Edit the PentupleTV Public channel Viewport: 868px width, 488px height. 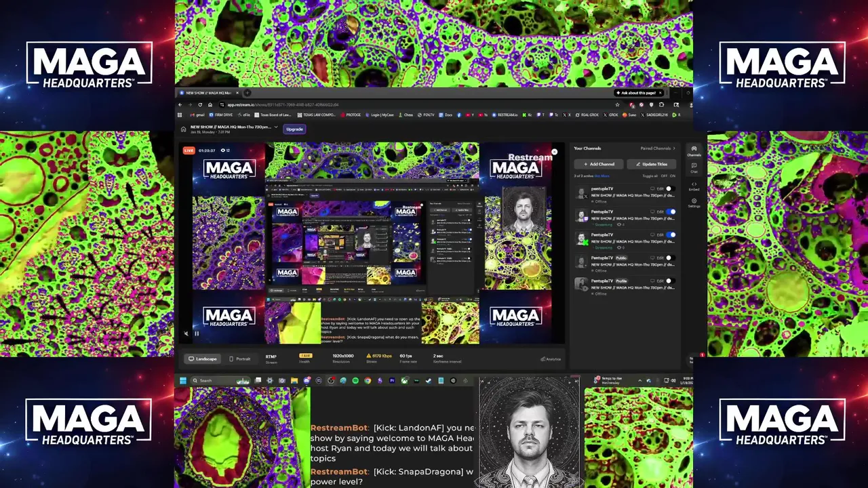coord(660,258)
